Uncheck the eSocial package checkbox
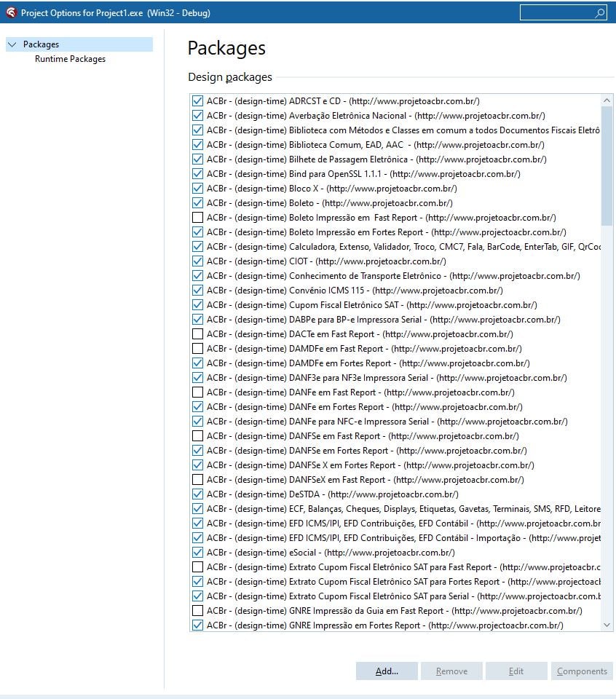The height and width of the screenshot is (699, 616). (197, 553)
